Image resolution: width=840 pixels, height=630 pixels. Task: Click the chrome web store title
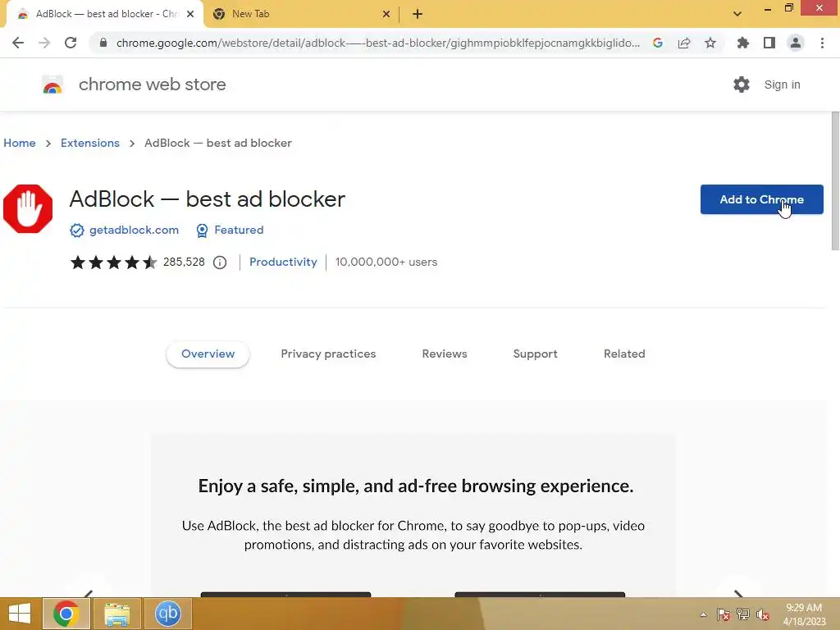(152, 84)
